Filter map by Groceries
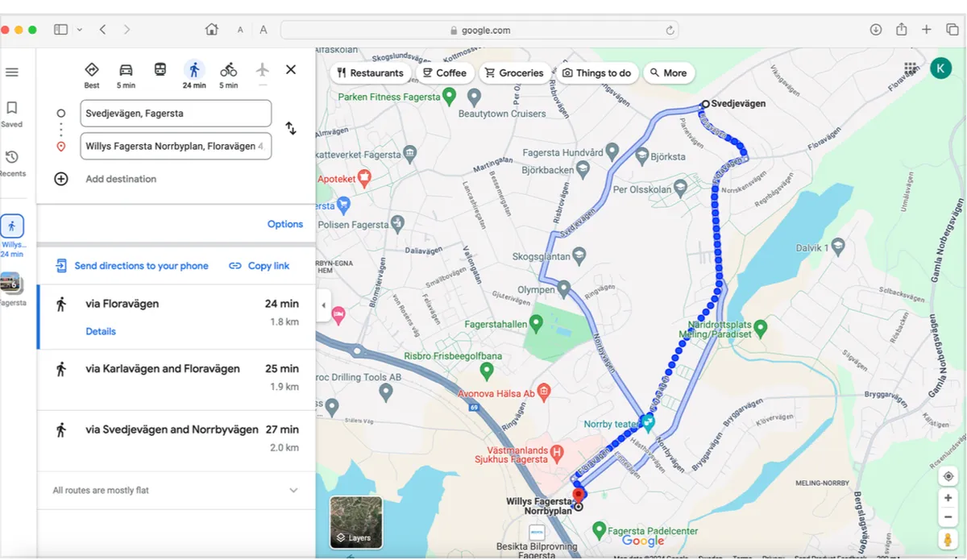The height and width of the screenshot is (560, 967). (514, 73)
